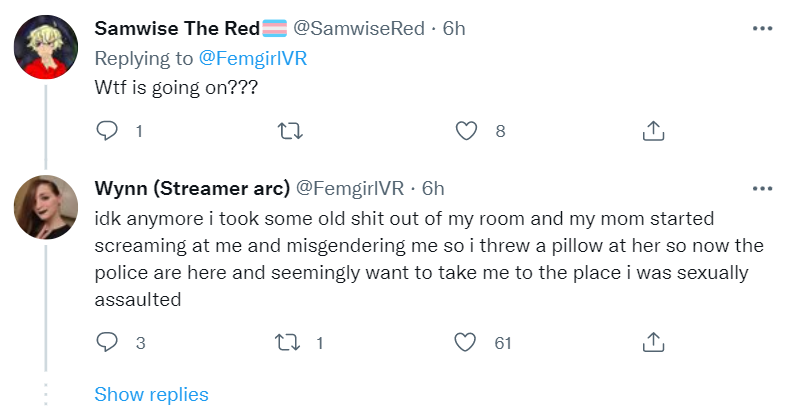
Task: Retweet Wynn's tweet with 1 retweet
Action: pos(288,343)
